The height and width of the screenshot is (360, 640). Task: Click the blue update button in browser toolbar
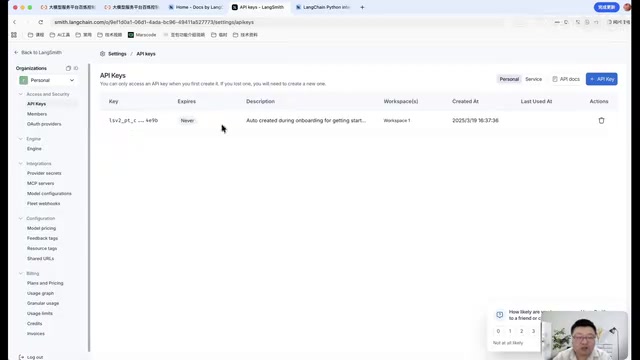[x=606, y=7]
